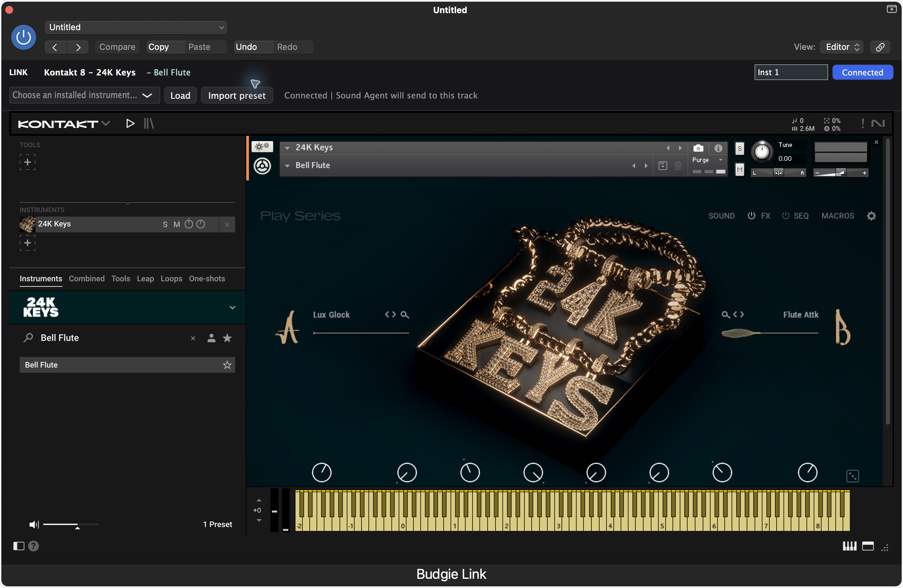This screenshot has height=588, width=903.
Task: Toggle the SEQ power switch
Action: (785, 216)
